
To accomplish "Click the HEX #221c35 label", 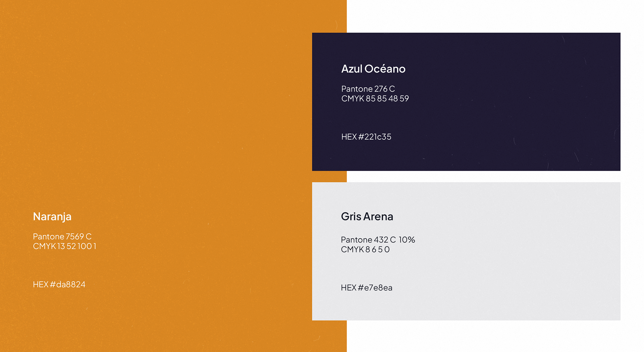I will [366, 137].
